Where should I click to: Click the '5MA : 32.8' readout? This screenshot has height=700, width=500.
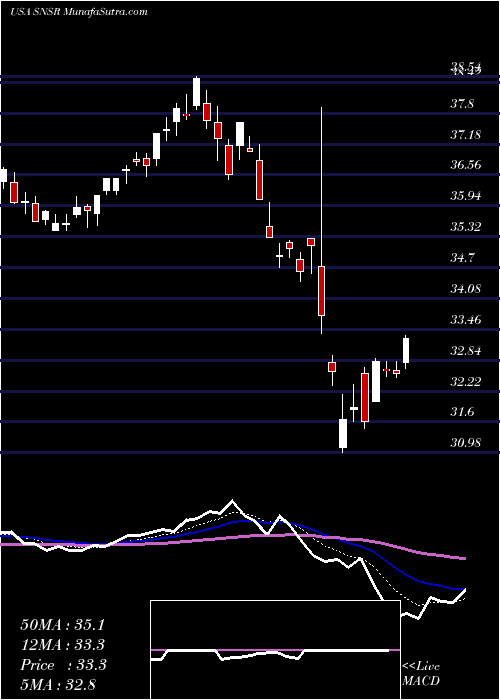58,685
